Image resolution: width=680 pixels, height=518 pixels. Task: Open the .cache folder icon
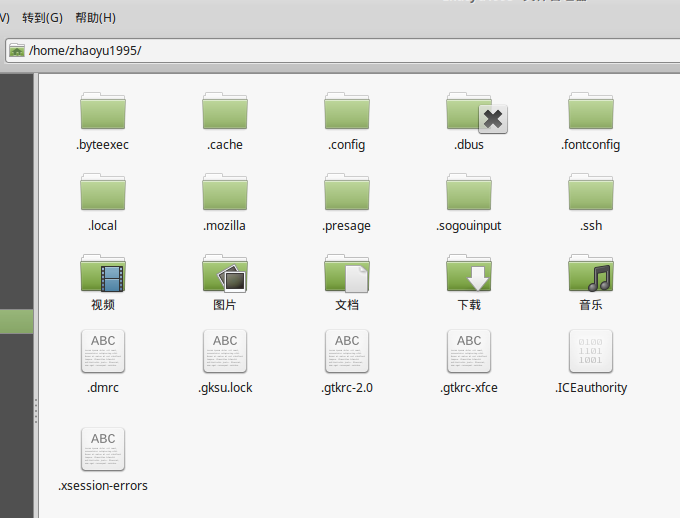click(225, 111)
